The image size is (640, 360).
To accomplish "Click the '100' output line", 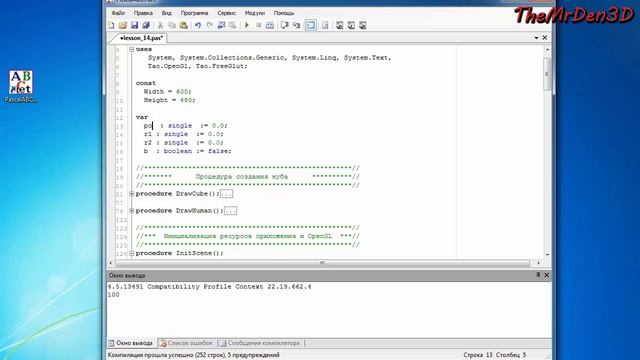I will [x=113, y=295].
